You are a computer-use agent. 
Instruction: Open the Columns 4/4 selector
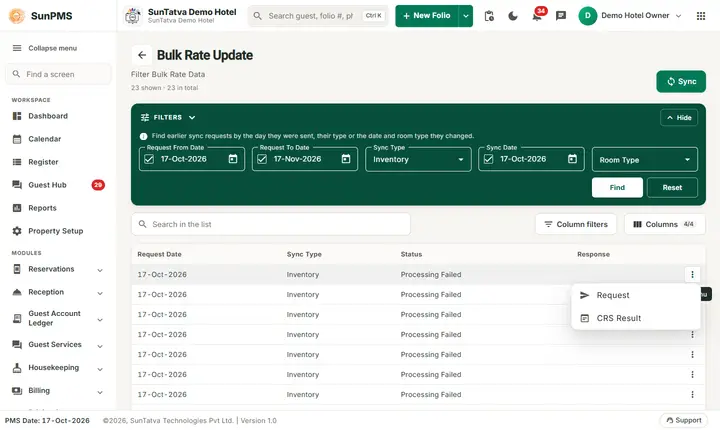pos(664,224)
